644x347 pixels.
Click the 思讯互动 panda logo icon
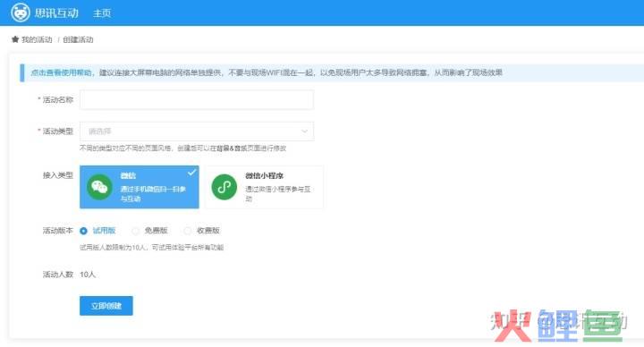(x=20, y=13)
